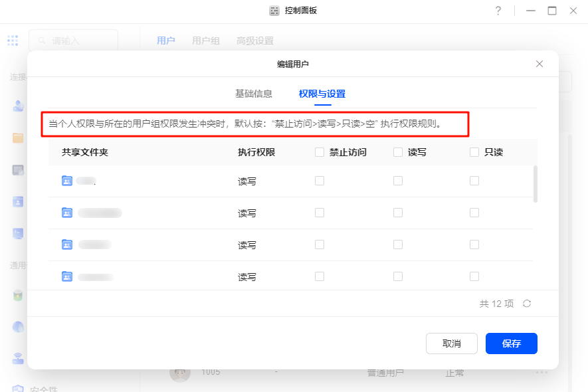This screenshot has width=588, height=392.
Task: Click the first shared folder icon
Action: [67, 181]
